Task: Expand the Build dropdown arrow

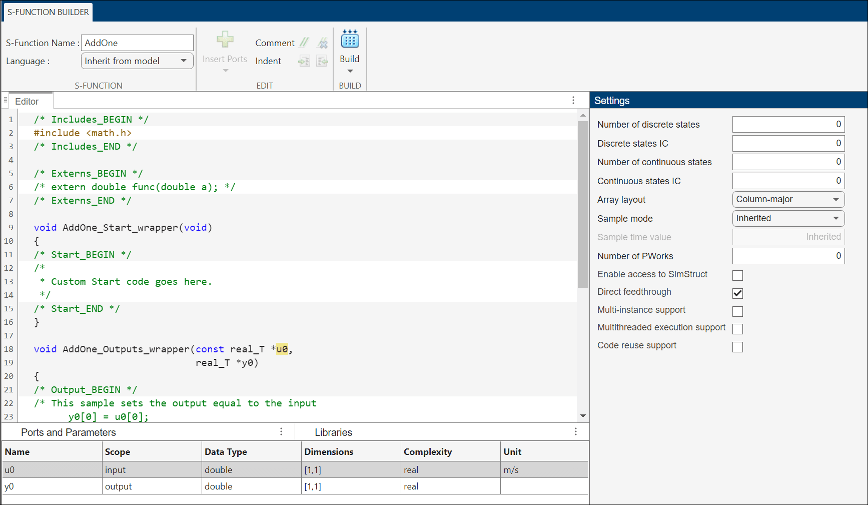Action: (x=350, y=71)
